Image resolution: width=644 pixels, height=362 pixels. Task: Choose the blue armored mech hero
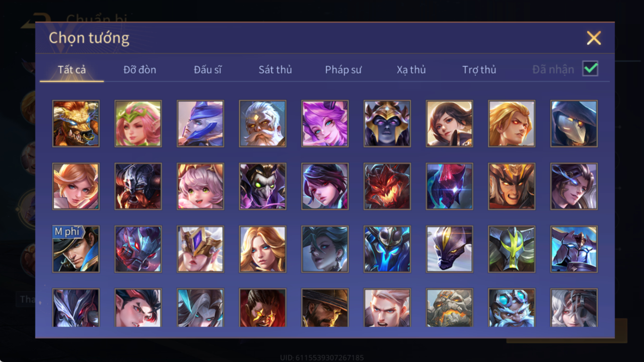point(387,249)
